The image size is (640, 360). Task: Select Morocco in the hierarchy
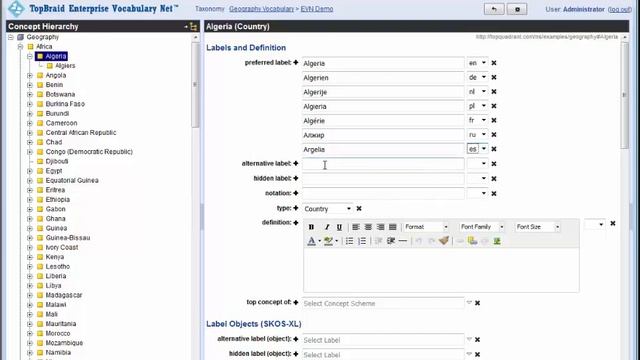pyautogui.click(x=58, y=333)
